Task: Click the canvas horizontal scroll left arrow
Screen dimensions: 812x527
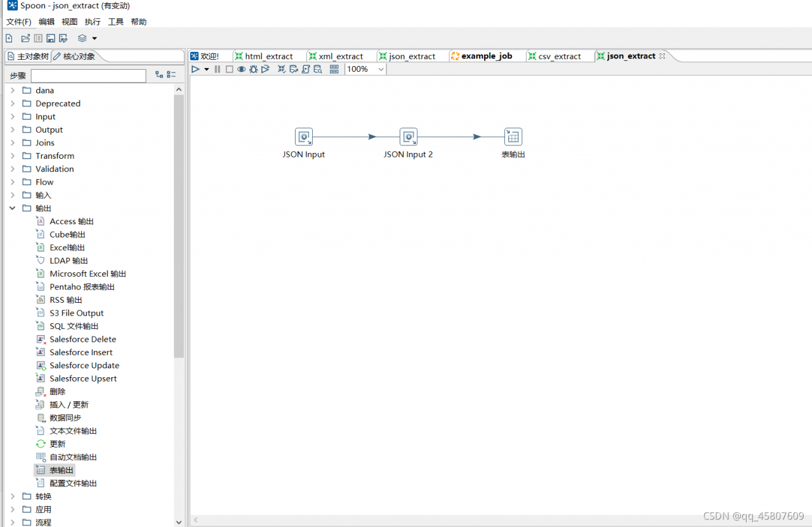Action: pos(196,520)
